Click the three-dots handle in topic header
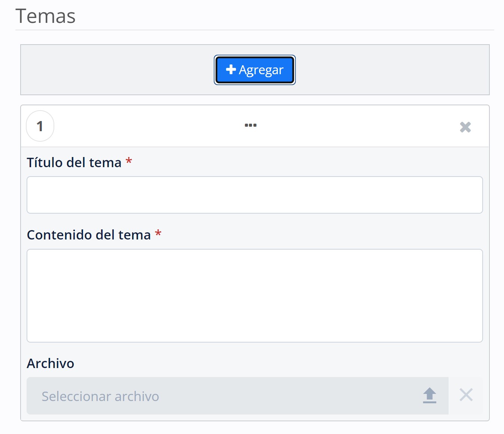The width and height of the screenshot is (504, 434). (251, 125)
